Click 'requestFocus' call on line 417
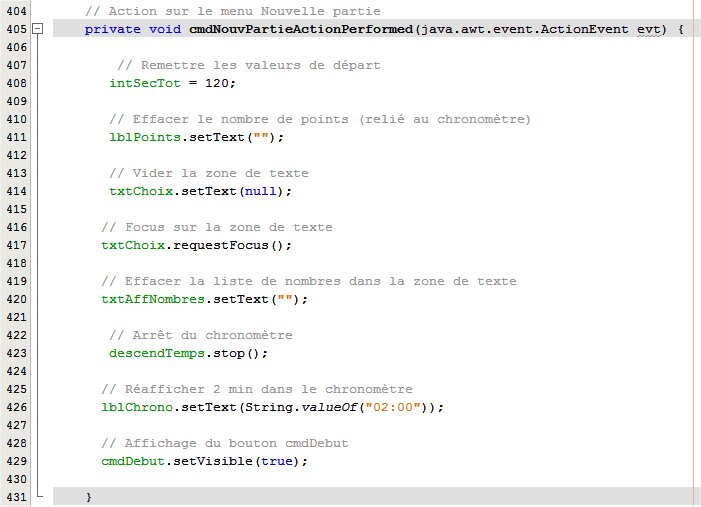 click(x=221, y=245)
